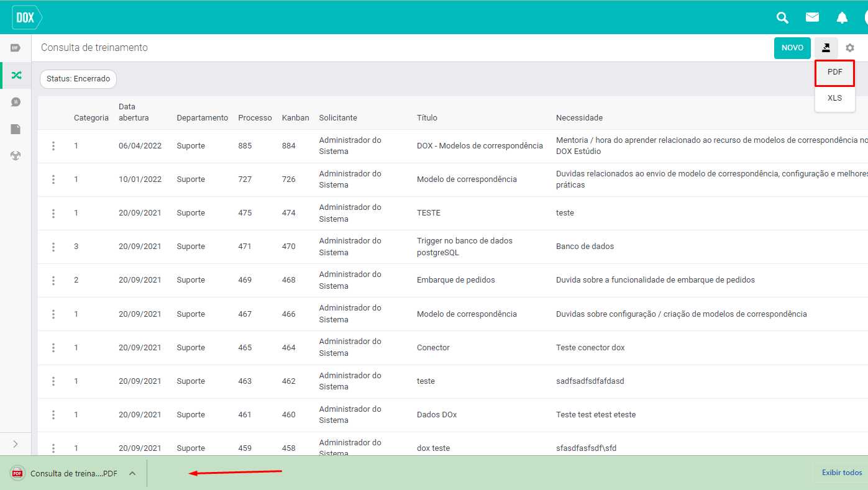
Task: Click necessidade text Banco de dados
Action: click(585, 247)
